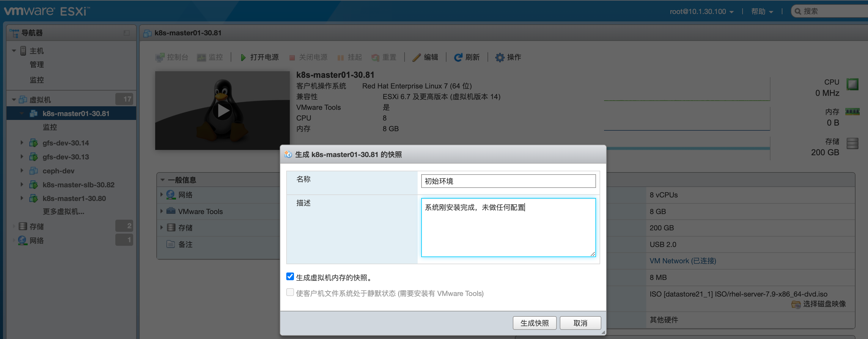The height and width of the screenshot is (339, 868).
Task: Collapse the 主机 host tree node
Action: point(14,51)
